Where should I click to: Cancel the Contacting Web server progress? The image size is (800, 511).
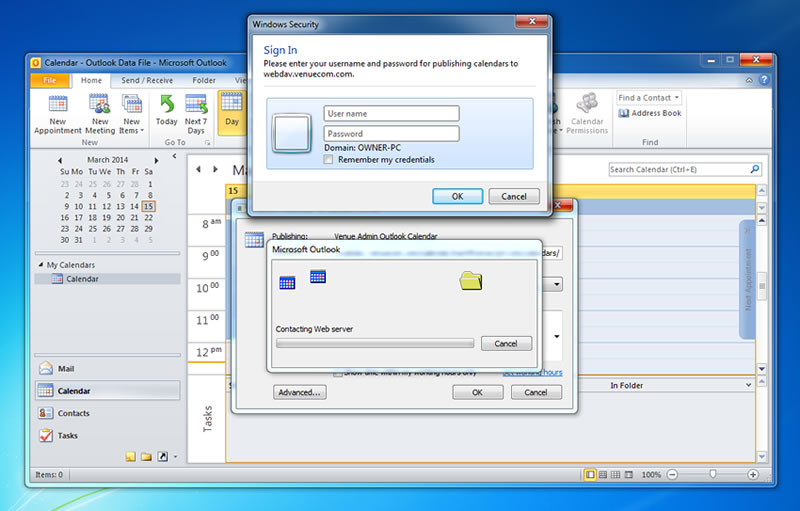tap(506, 343)
